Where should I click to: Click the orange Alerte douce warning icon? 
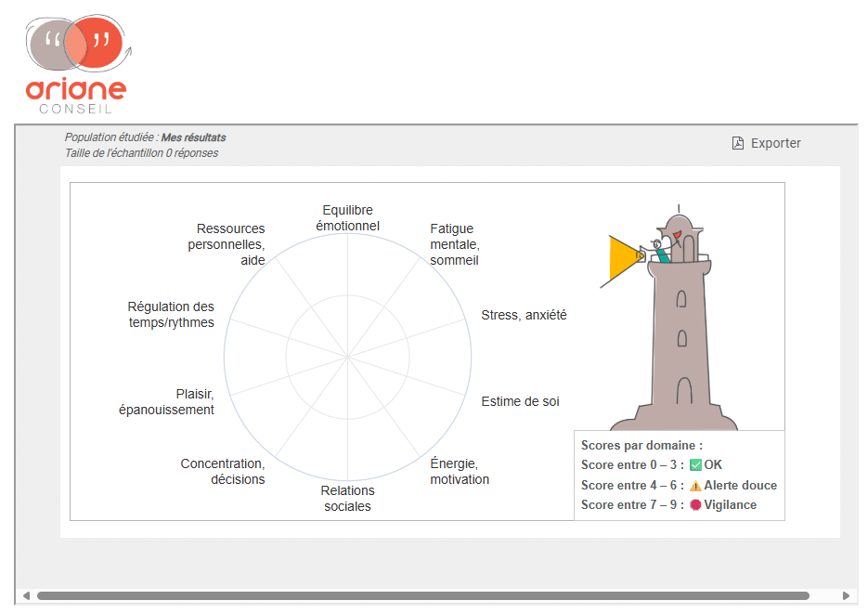point(695,485)
